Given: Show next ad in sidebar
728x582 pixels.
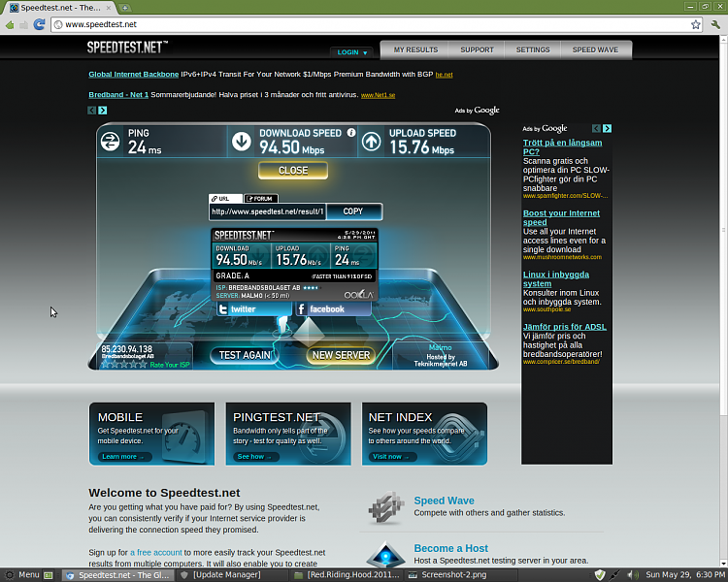Looking at the screenshot, I should point(607,128).
